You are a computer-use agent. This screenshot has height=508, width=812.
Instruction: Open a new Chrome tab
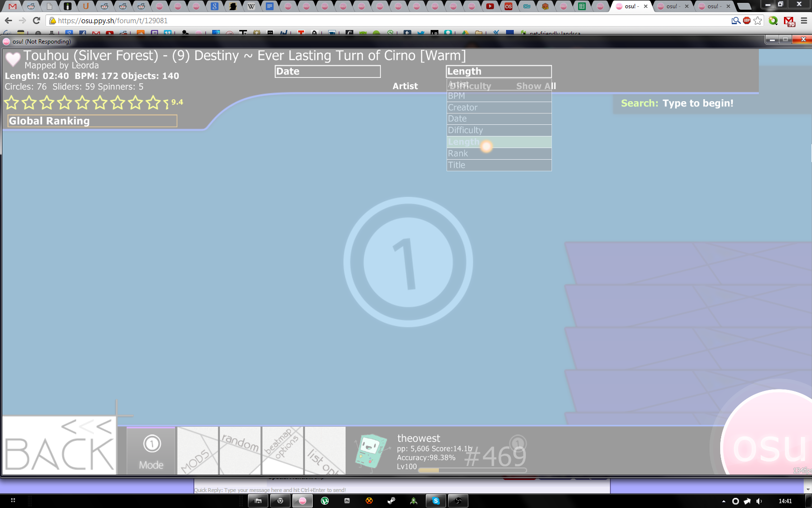click(744, 6)
